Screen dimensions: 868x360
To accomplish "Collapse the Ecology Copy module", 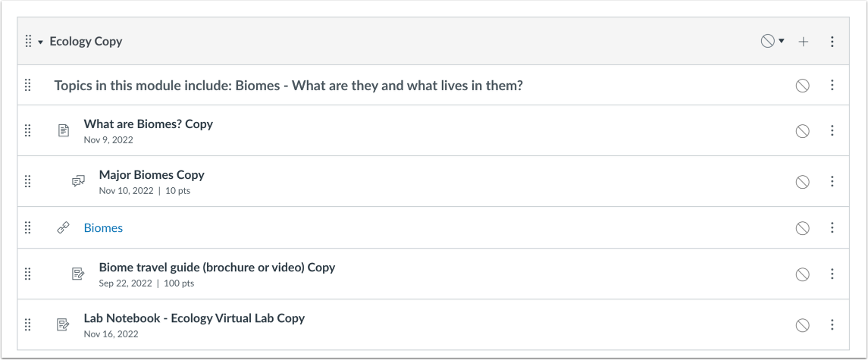I will pyautogui.click(x=41, y=42).
